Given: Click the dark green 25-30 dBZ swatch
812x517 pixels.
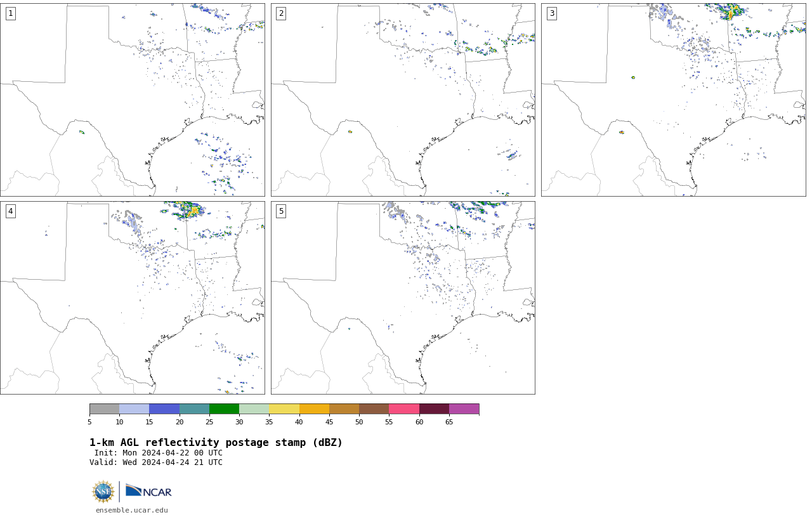Looking at the screenshot, I should [224, 409].
